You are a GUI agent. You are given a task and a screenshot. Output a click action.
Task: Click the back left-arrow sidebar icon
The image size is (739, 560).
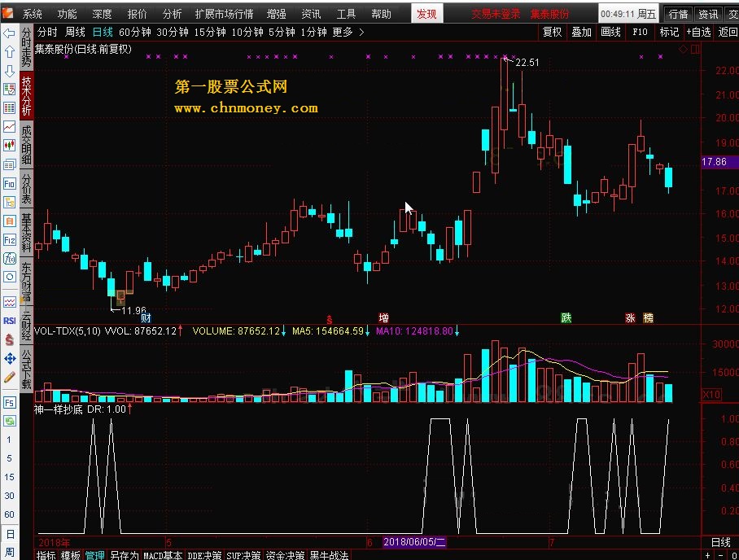9,33
